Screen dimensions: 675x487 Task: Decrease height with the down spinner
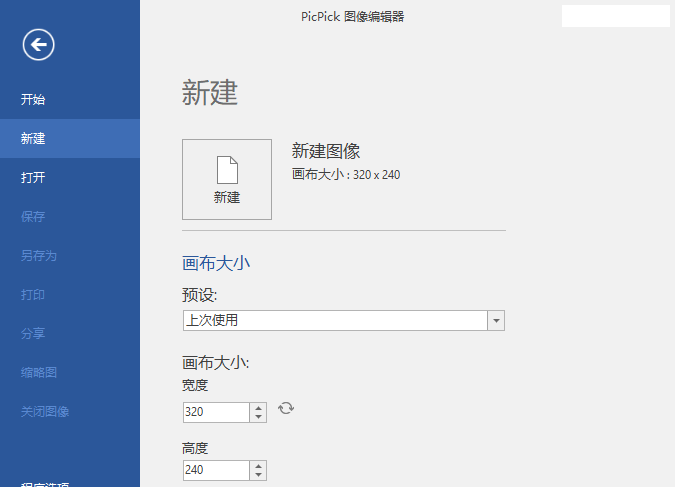[258, 475]
